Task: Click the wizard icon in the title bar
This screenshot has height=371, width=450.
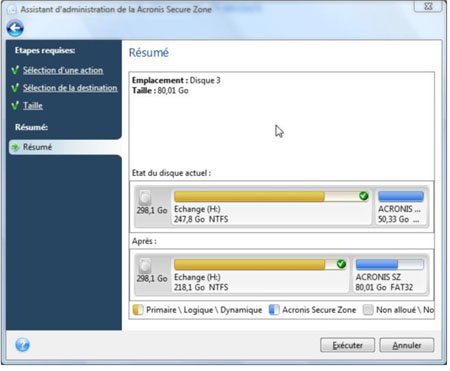Action: point(12,9)
